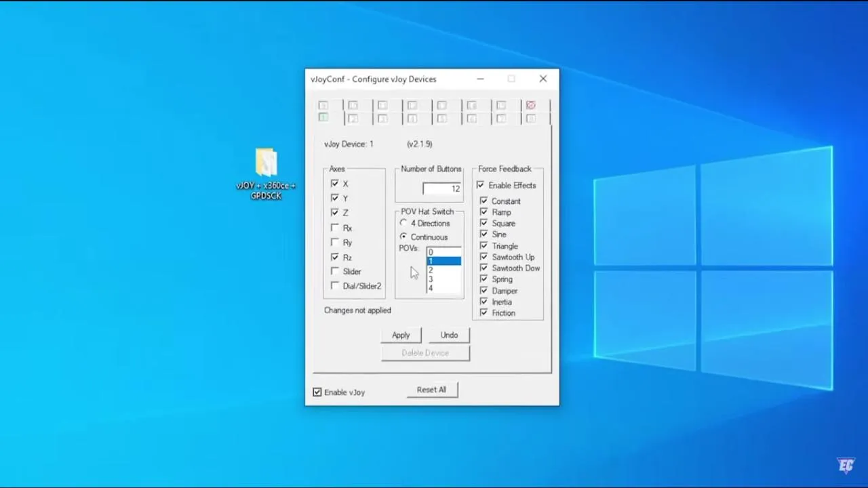Enable the Ry axis checkbox

pos(334,242)
